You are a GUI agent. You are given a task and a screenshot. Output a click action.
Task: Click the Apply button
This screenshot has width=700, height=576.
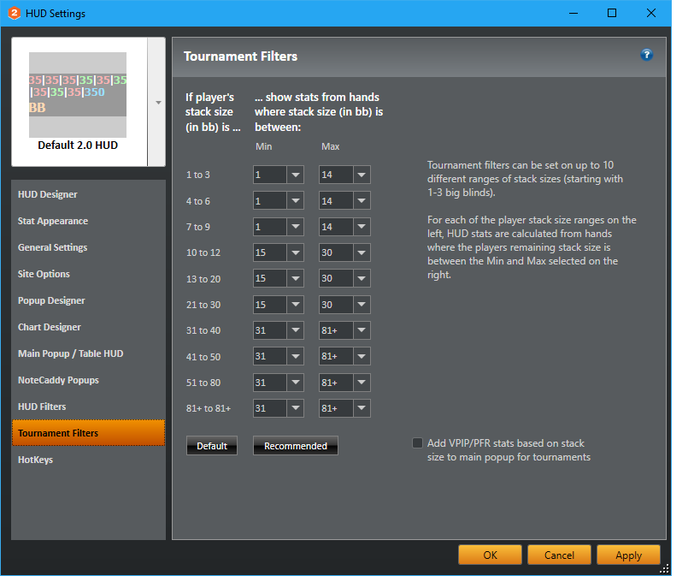pos(629,555)
